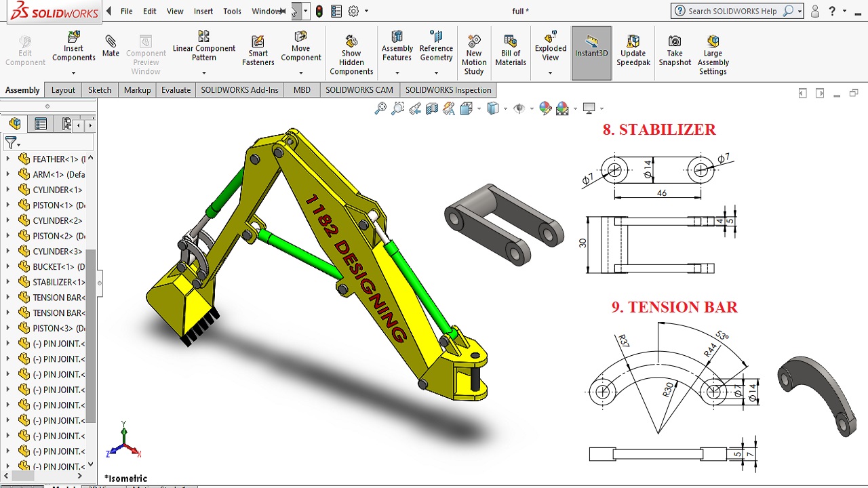Open the Display Style dropdown arrow
The height and width of the screenshot is (488, 868).
[506, 108]
